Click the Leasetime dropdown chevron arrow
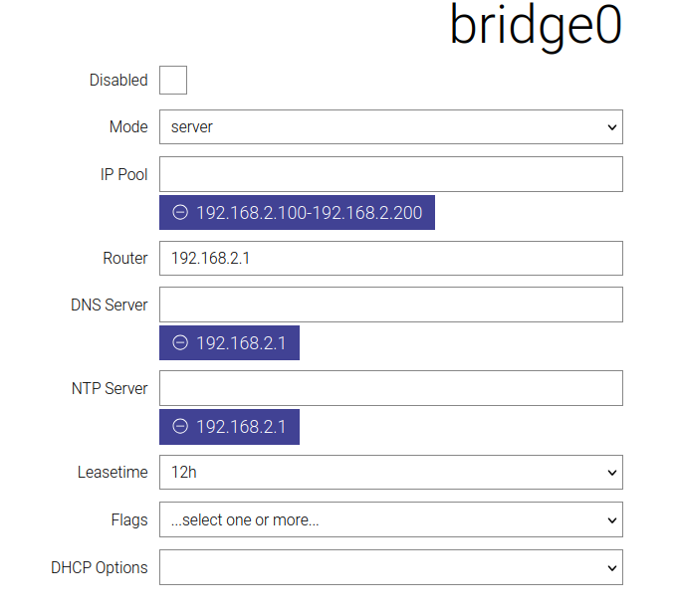 click(612, 473)
